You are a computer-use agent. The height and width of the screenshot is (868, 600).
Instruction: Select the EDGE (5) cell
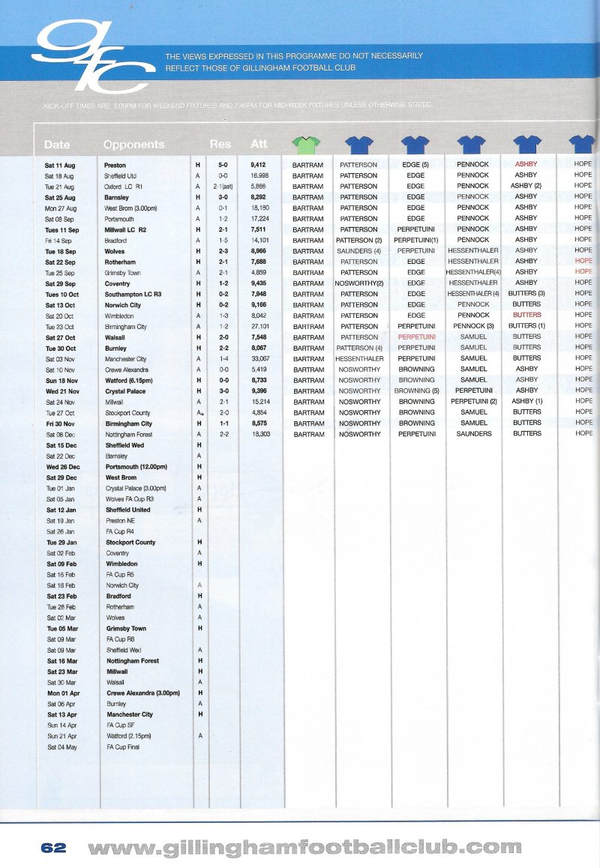415,164
